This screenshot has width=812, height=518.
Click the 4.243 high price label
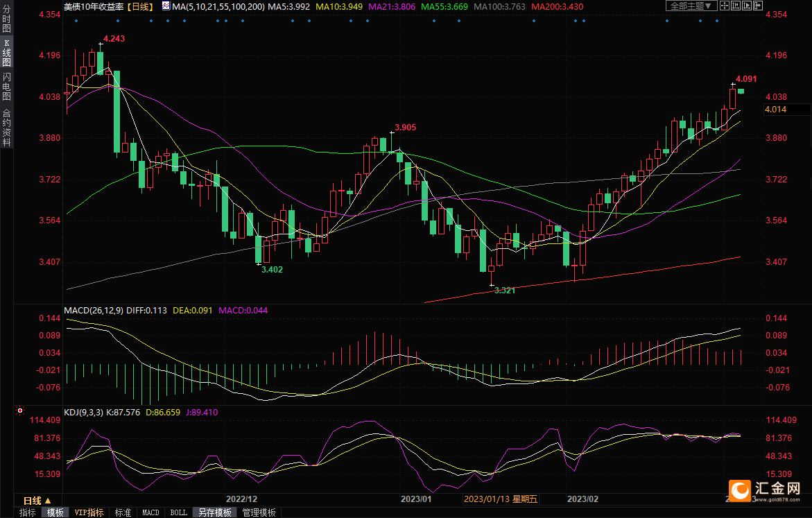[114, 38]
